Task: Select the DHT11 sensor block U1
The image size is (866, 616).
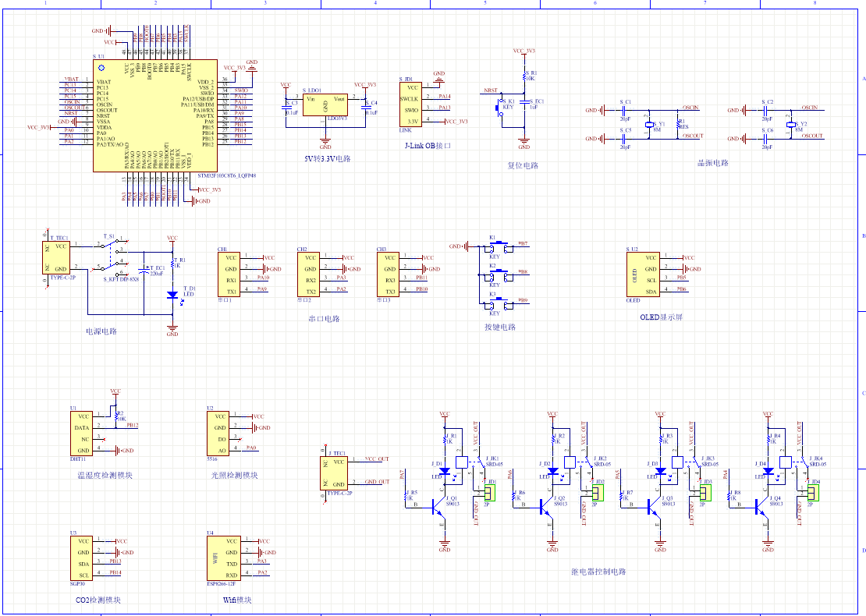Action: click(81, 434)
